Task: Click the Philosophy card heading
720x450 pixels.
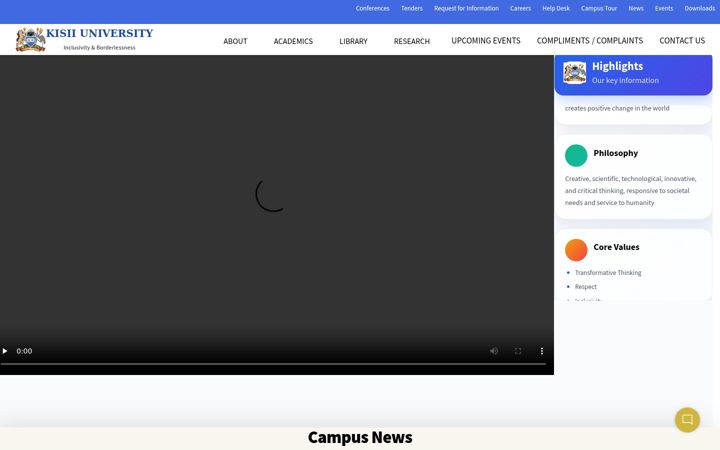Action: tap(615, 153)
